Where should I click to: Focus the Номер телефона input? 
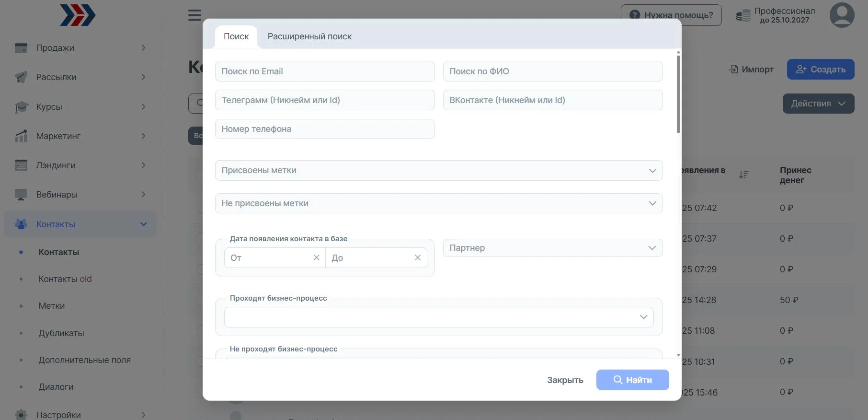pos(325,129)
